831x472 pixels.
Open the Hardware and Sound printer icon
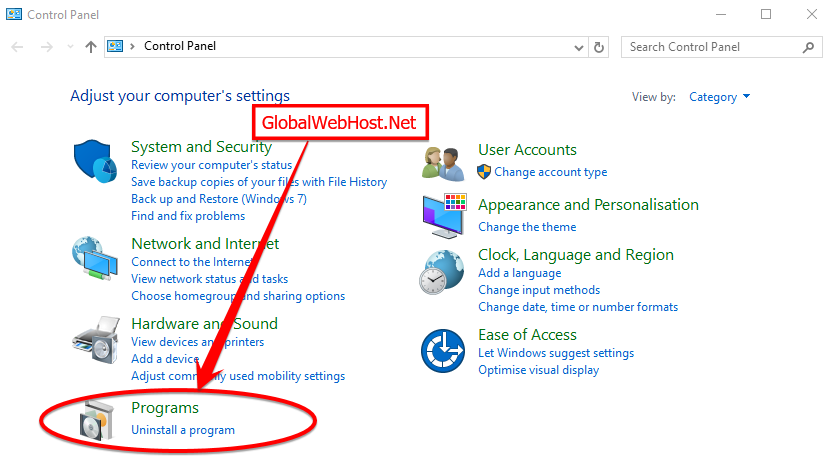[96, 340]
